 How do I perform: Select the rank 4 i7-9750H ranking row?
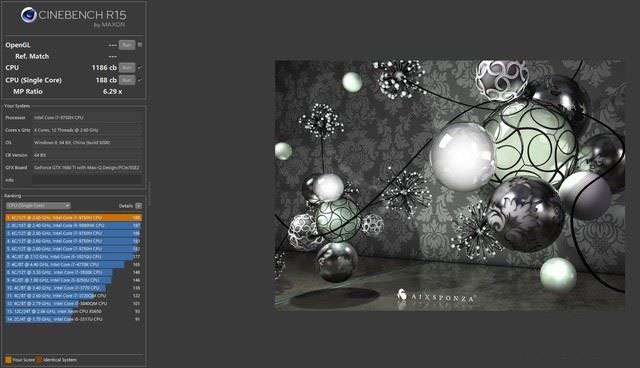point(73,241)
